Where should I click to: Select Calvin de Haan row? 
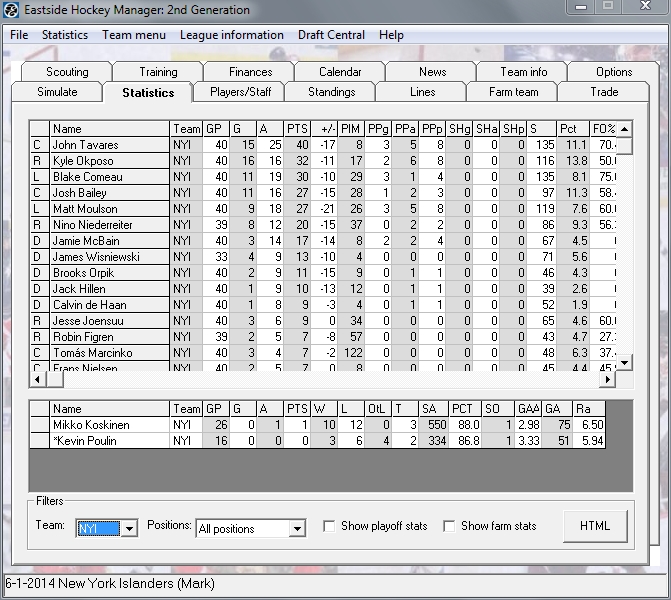(323, 305)
